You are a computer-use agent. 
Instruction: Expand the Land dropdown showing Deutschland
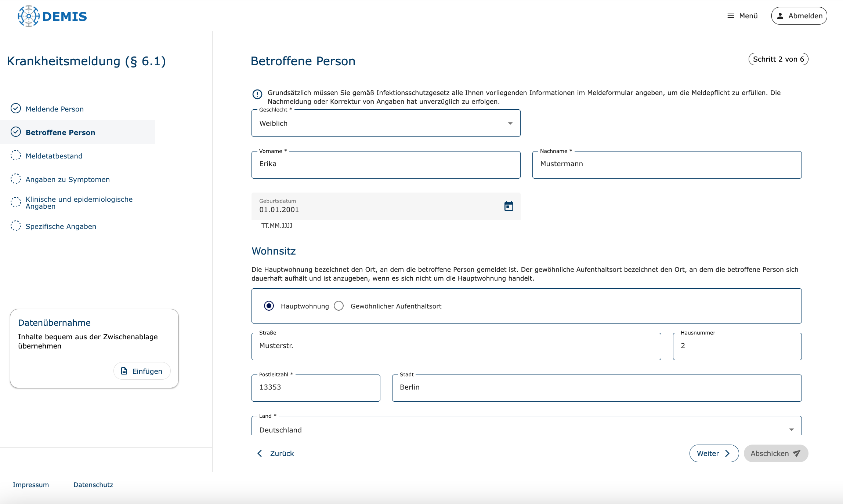click(526, 429)
